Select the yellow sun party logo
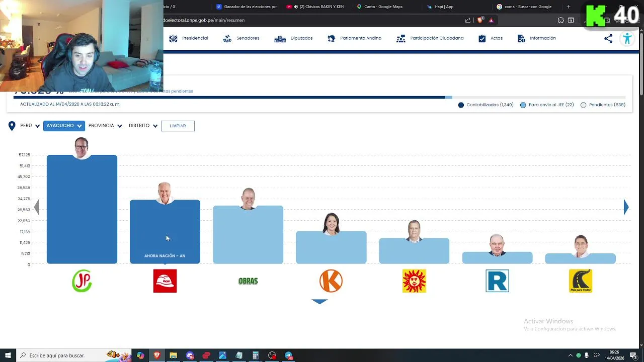The image size is (644, 362). click(414, 281)
